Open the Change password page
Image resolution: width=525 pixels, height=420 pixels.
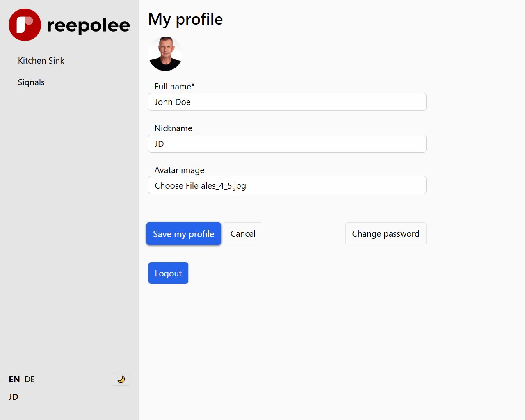(x=386, y=233)
